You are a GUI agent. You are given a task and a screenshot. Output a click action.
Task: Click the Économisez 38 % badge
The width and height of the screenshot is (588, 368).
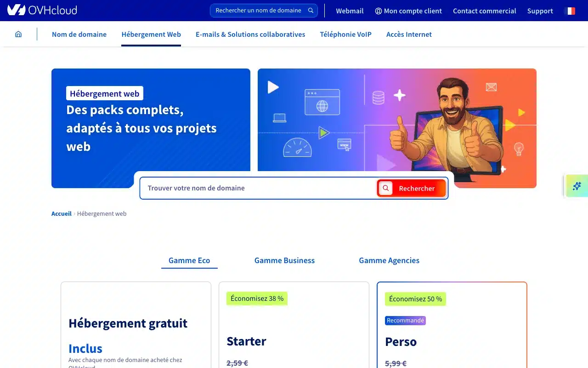(x=257, y=299)
